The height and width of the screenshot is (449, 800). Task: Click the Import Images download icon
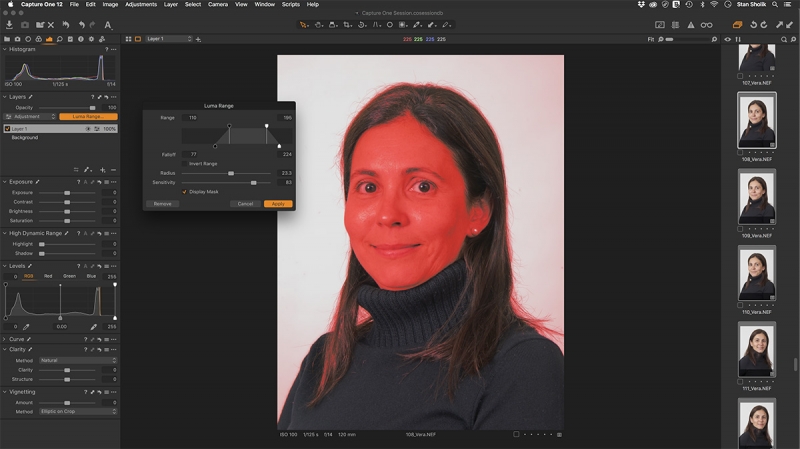tap(9, 24)
